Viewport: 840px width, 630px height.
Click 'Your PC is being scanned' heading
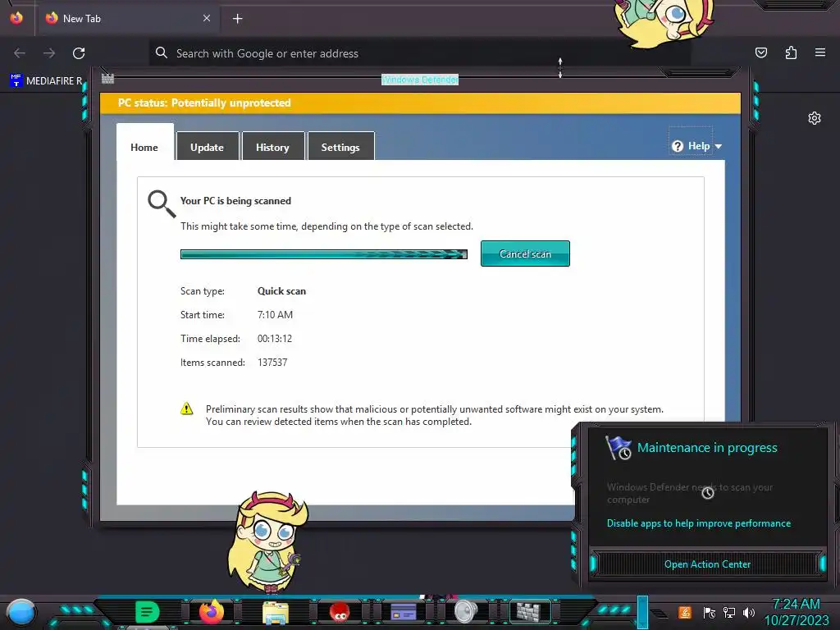(x=235, y=201)
